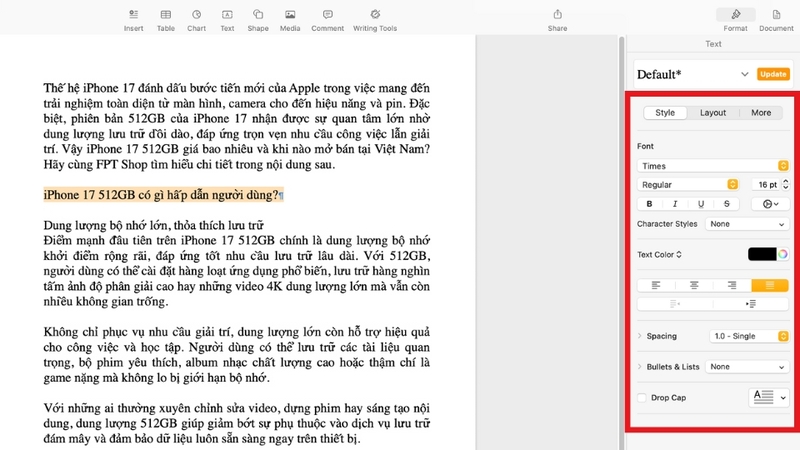Click the line "Dung lượng bộ nhớ lớn"
Viewport: 800px width, 450px height.
154,225
